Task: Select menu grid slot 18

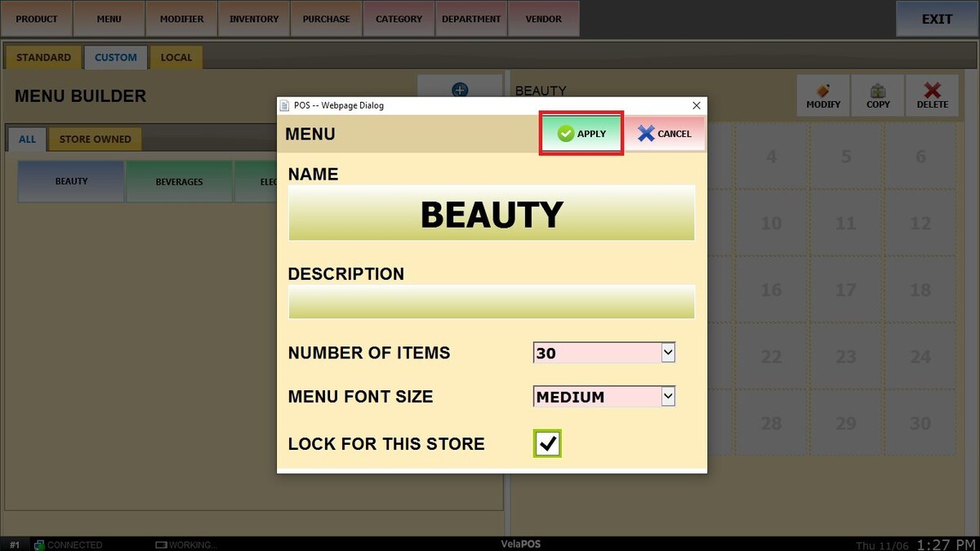Action: [920, 290]
